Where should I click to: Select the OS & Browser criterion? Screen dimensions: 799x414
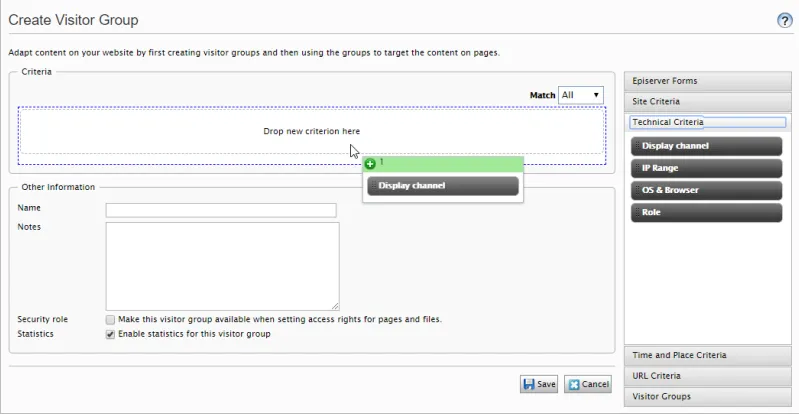706,190
